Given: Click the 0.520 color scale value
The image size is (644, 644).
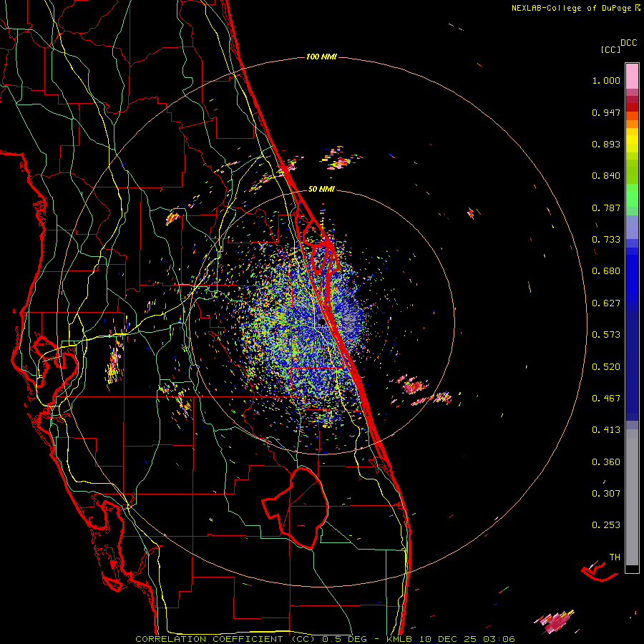Looking at the screenshot, I should point(606,367).
